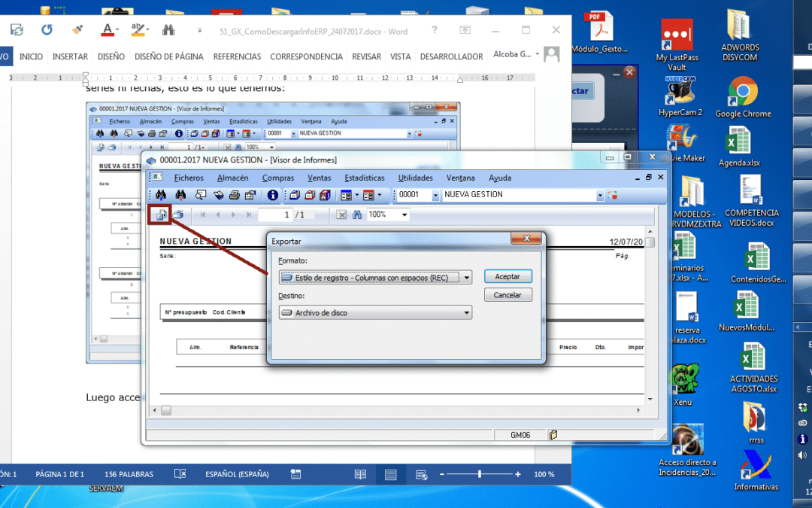This screenshot has width=812, height=508.
Task: Click the search binoculars beside 100% zoom
Action: tap(357, 214)
